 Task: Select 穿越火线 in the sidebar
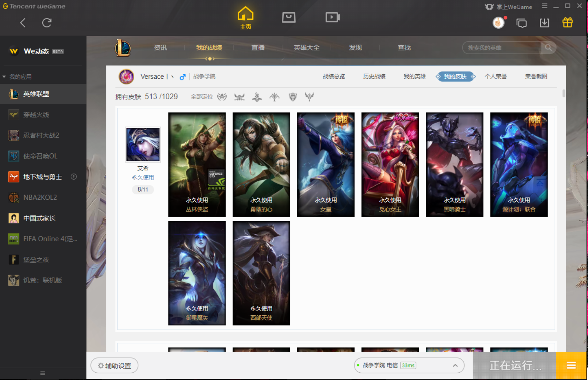(x=43, y=115)
